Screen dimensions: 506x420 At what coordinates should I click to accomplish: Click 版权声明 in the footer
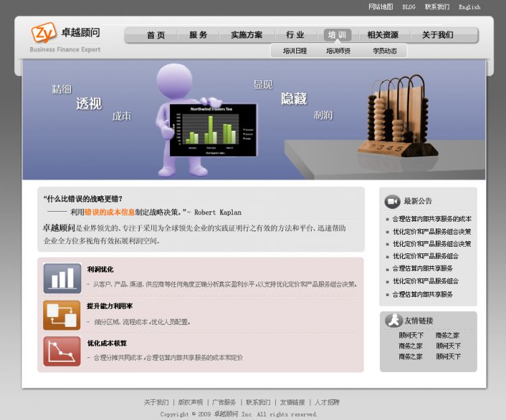point(190,402)
